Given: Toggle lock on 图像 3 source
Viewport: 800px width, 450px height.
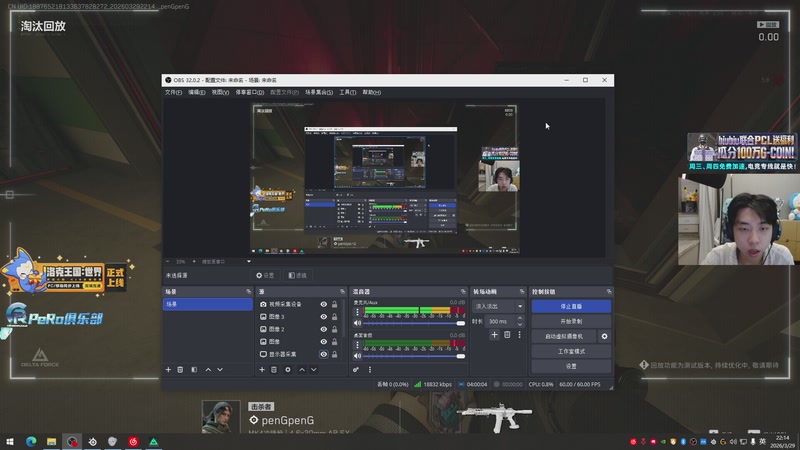Looking at the screenshot, I should [335, 317].
